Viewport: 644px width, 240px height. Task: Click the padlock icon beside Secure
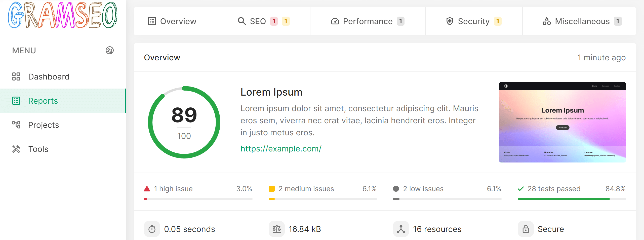point(526,229)
